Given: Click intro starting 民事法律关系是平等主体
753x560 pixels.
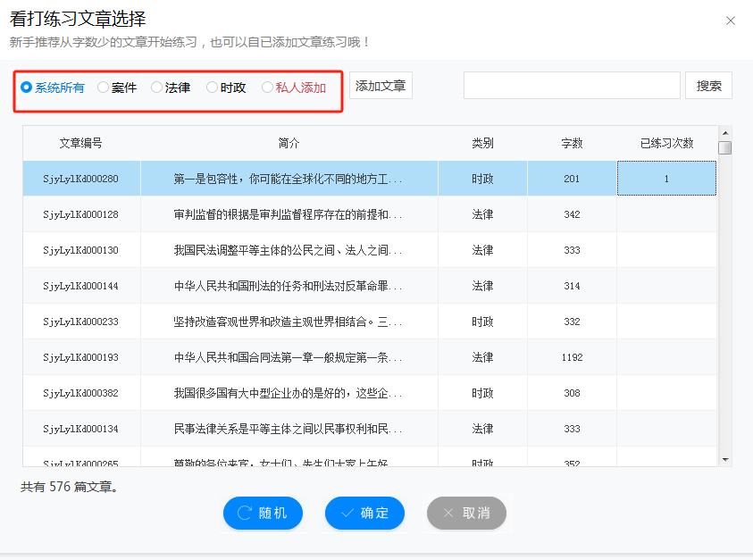Looking at the screenshot, I should 289,429.
